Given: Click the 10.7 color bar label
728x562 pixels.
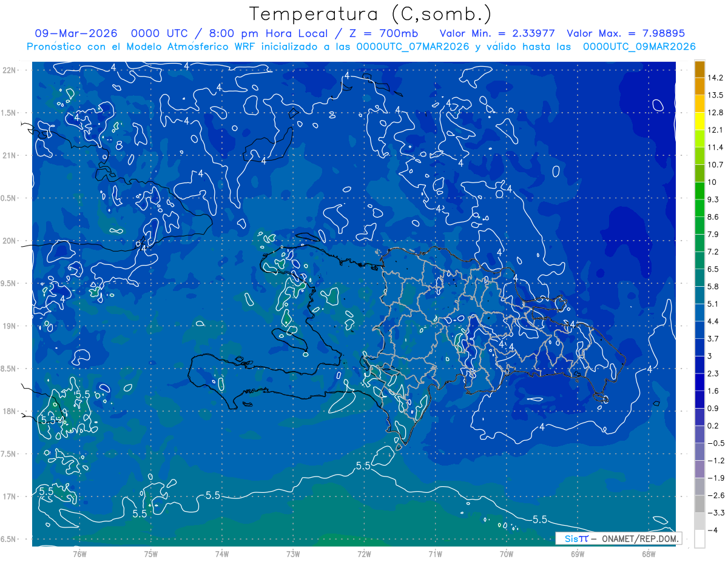Looking at the screenshot, I should (715, 165).
